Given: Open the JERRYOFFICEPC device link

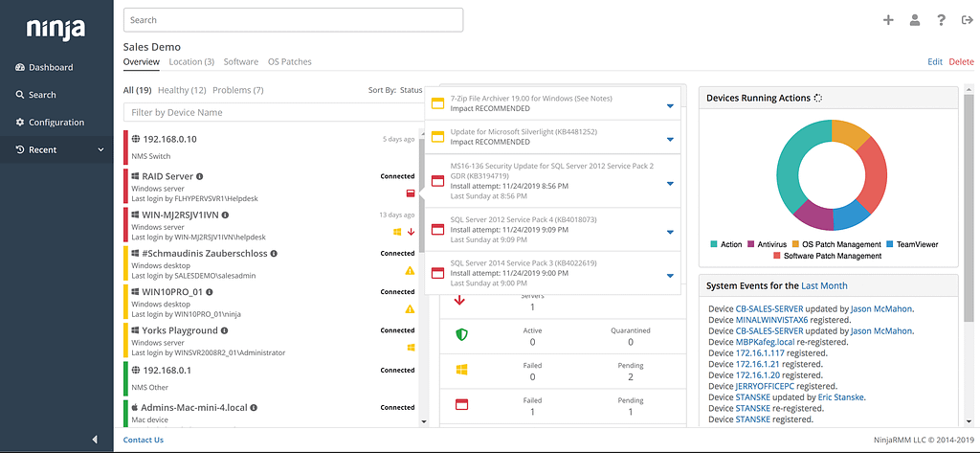Looking at the screenshot, I should [x=765, y=386].
